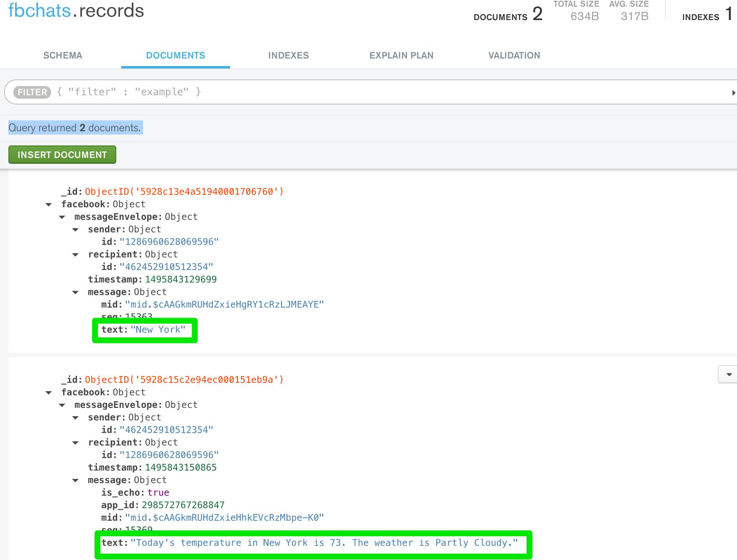Collapse recipient object with id 1286960628069596
The height and width of the screenshot is (560, 737).
click(75, 443)
